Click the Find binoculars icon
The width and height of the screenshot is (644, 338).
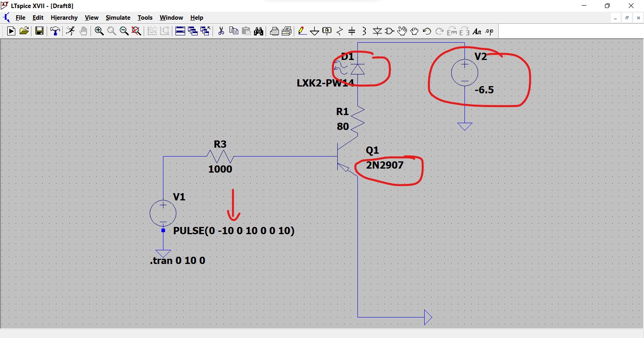tap(259, 31)
